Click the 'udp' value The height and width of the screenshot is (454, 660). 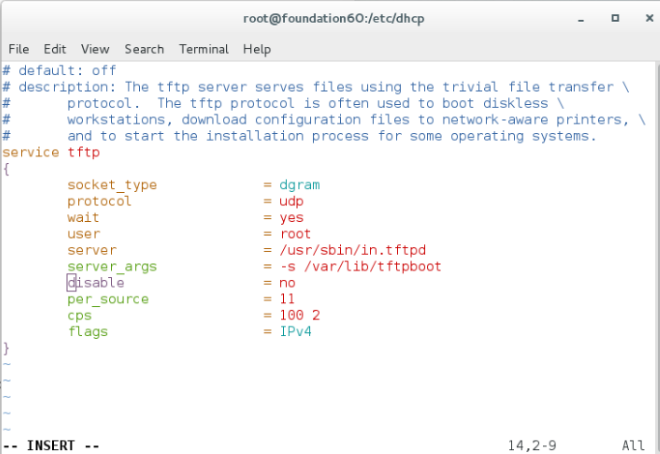coord(291,201)
